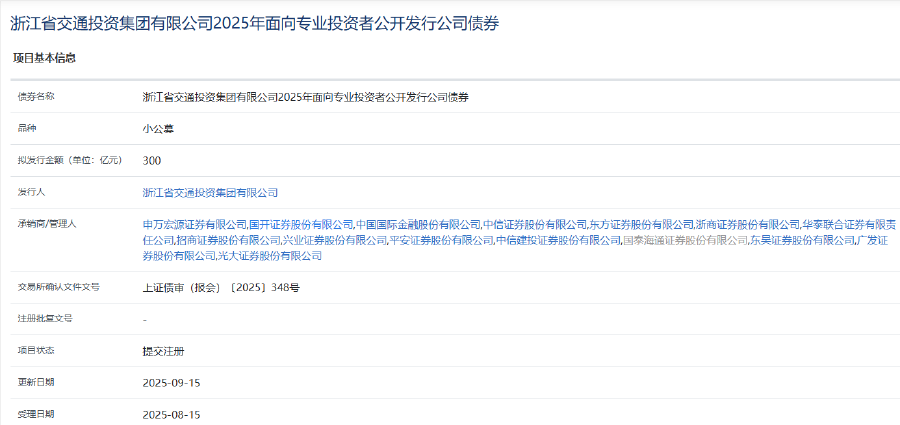
Task: Select the 注册批复文号 label
Action: pyautogui.click(x=45, y=319)
